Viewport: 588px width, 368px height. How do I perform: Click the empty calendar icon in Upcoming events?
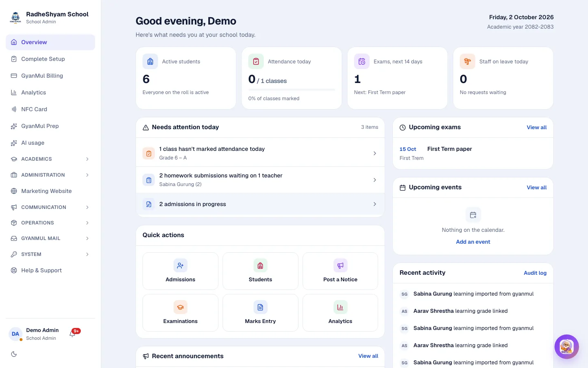pos(473,215)
